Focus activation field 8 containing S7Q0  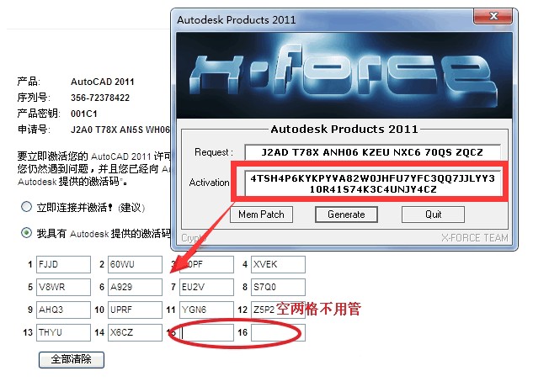pos(278,287)
